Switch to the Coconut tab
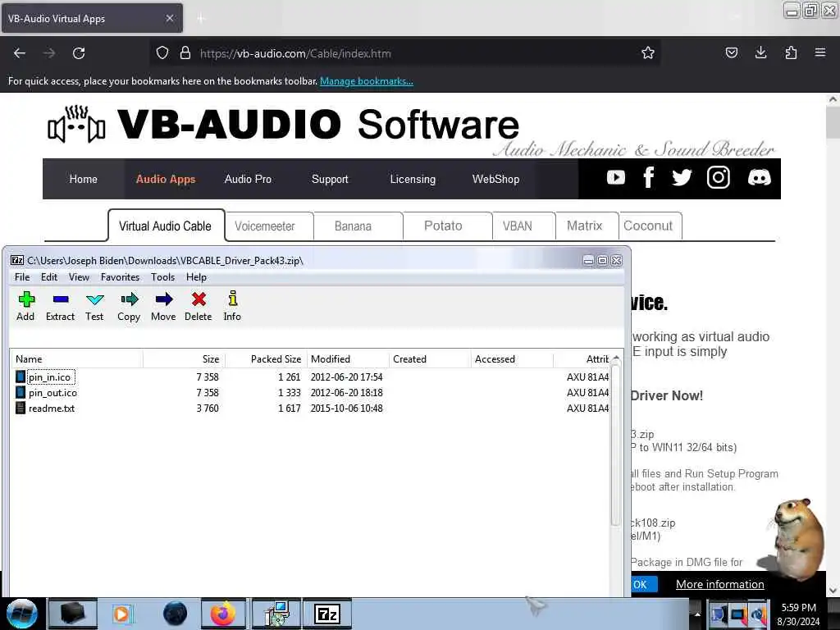This screenshot has height=630, width=840. pyautogui.click(x=651, y=226)
